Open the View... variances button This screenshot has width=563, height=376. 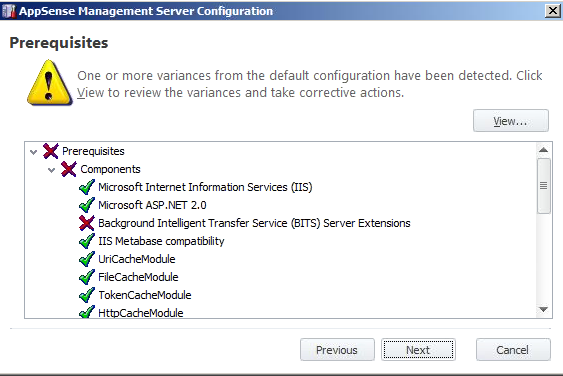pyautogui.click(x=511, y=121)
